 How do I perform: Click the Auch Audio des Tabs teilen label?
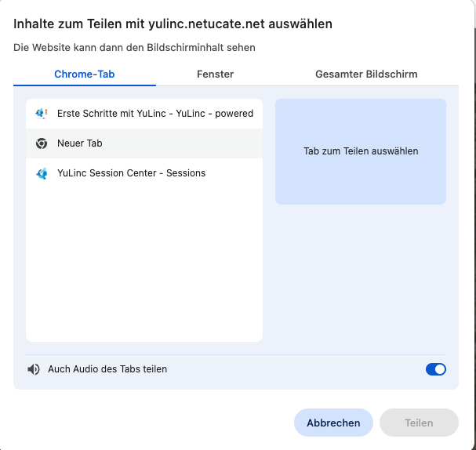pyautogui.click(x=107, y=369)
